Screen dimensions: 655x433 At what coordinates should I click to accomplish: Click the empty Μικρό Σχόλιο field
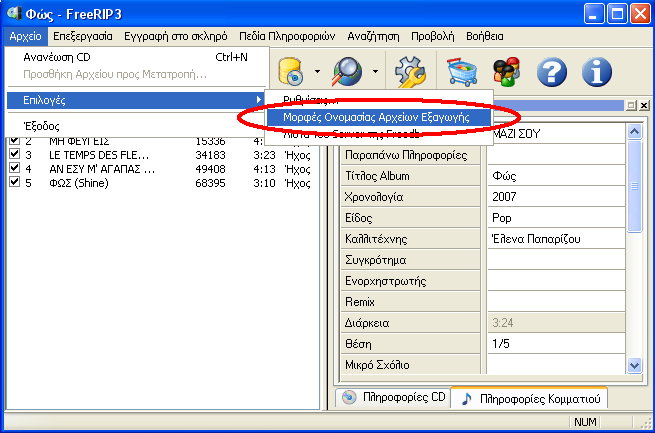(x=556, y=365)
